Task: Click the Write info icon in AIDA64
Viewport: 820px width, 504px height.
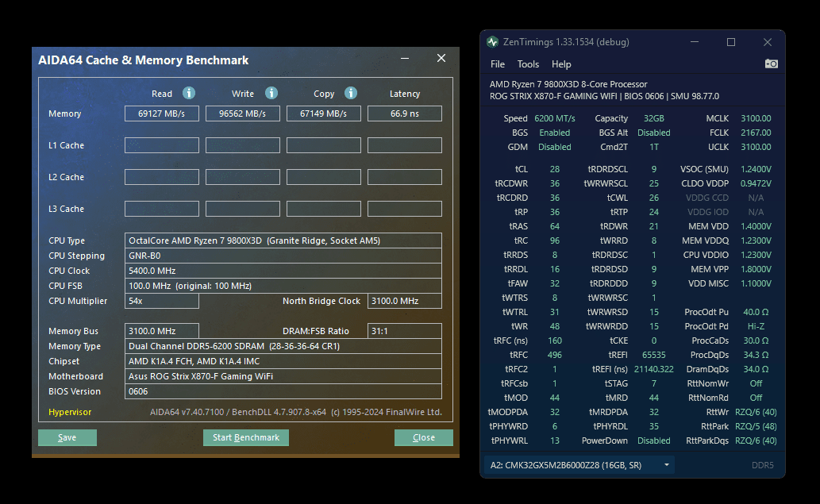Action: pyautogui.click(x=271, y=93)
